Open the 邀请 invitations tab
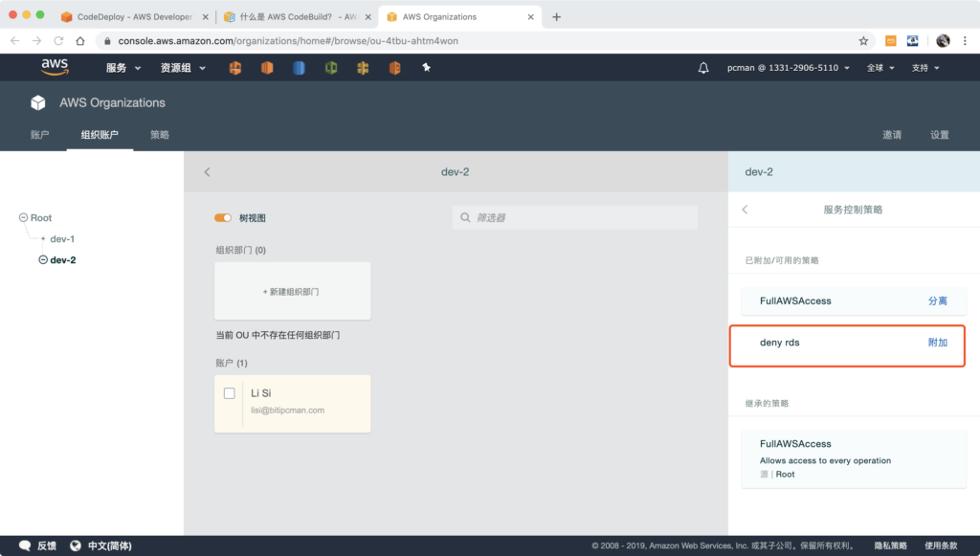The height and width of the screenshot is (556, 980). (892, 134)
